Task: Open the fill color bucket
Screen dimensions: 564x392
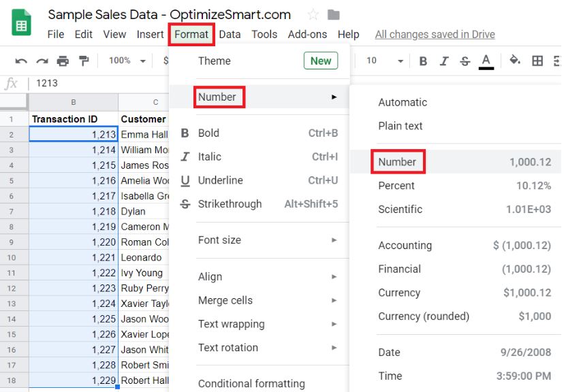Action: point(515,61)
